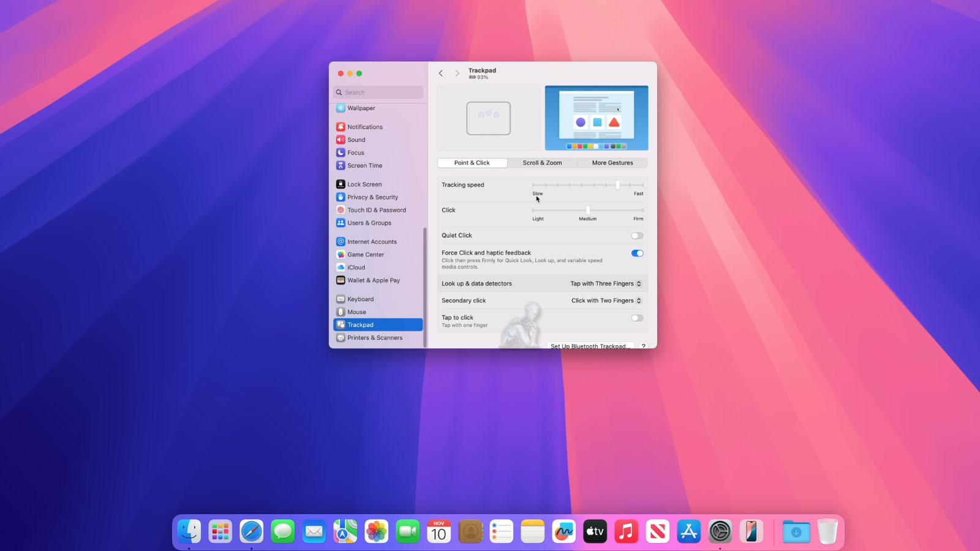Viewport: 980px width, 551px height.
Task: Open Launchpad from the Dock
Action: click(220, 531)
